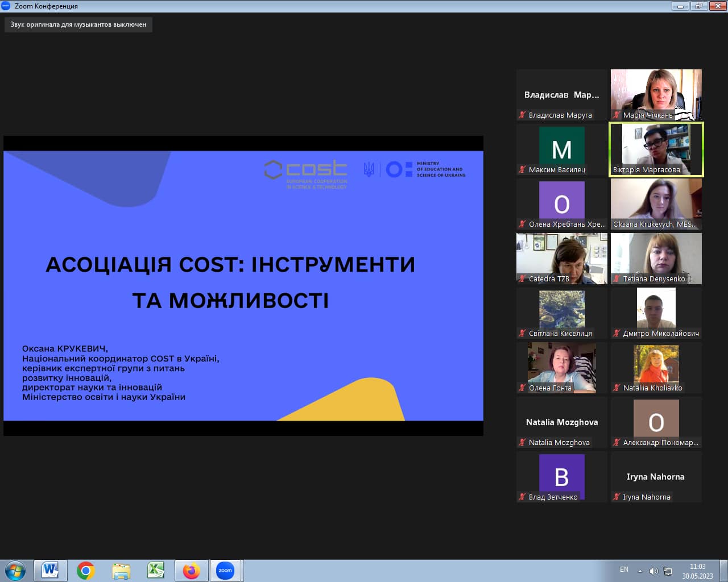This screenshot has height=582, width=728.
Task: Click the speaker name 'Оксана КРУКЕВИЧ,' on slide
Action: click(65, 348)
